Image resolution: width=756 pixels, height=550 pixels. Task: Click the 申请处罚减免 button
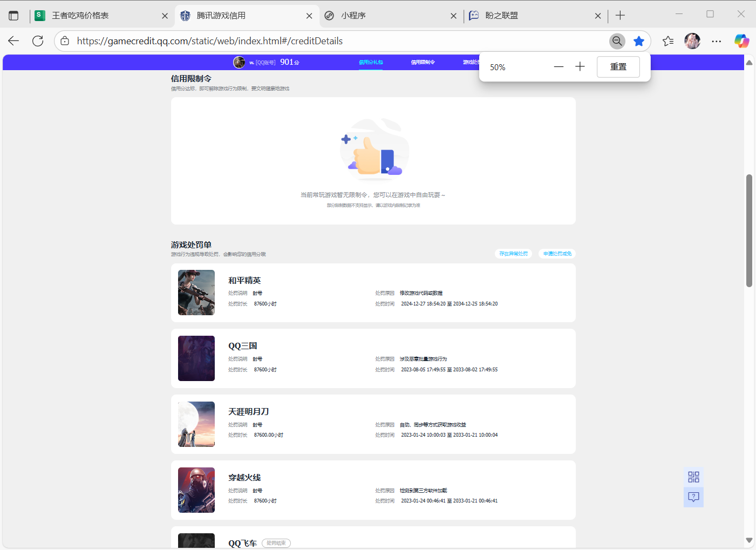point(557,254)
